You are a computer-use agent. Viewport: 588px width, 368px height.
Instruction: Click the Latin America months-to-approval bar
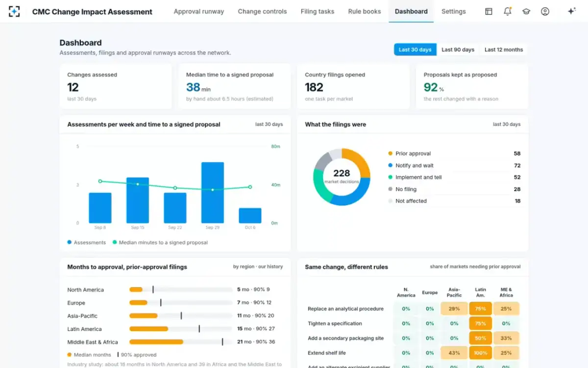point(181,329)
